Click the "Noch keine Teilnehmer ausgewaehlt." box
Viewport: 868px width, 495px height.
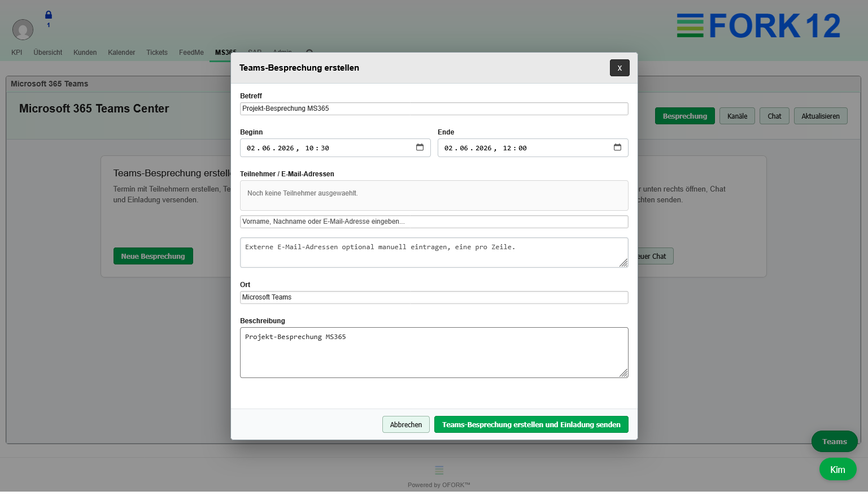point(434,196)
